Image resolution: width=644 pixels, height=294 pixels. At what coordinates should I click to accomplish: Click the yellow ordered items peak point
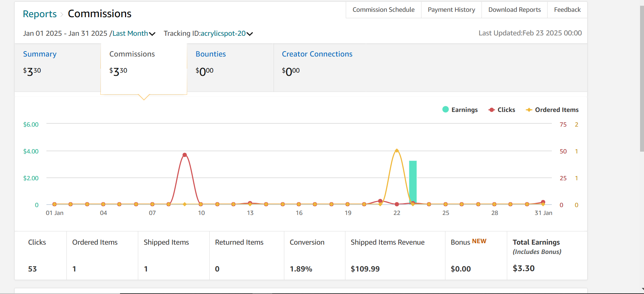coord(397,151)
